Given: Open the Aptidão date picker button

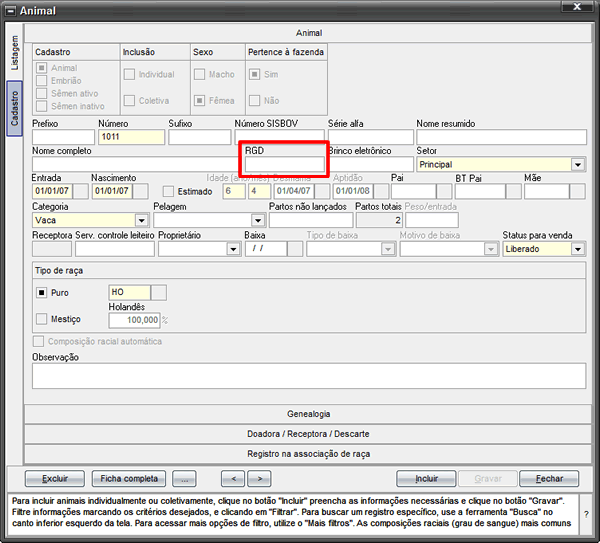Looking at the screenshot, I should point(381,191).
